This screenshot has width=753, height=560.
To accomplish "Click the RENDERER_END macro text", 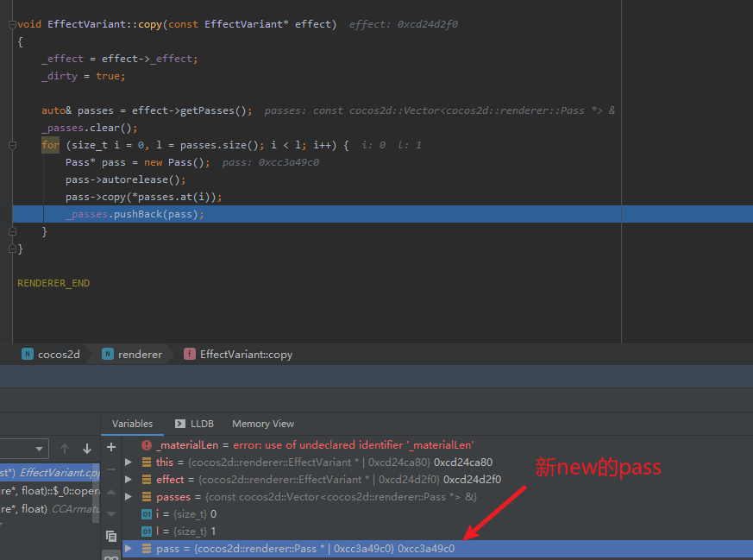I will pyautogui.click(x=53, y=283).
